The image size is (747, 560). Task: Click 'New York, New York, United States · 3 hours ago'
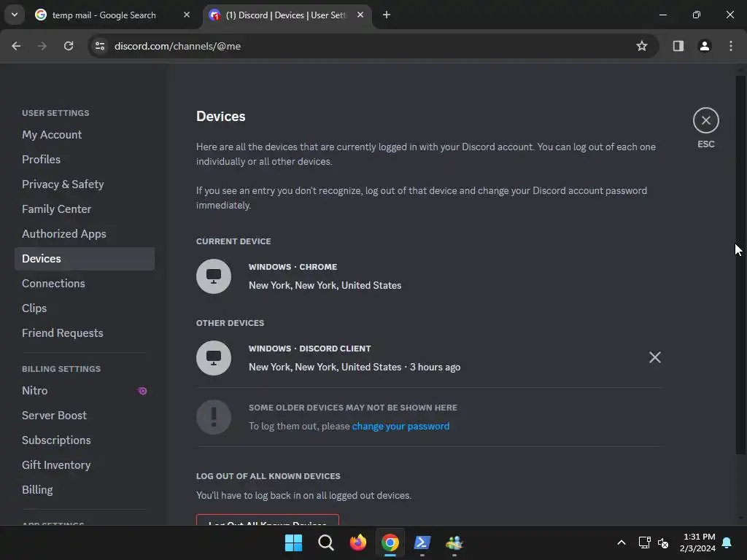point(355,367)
